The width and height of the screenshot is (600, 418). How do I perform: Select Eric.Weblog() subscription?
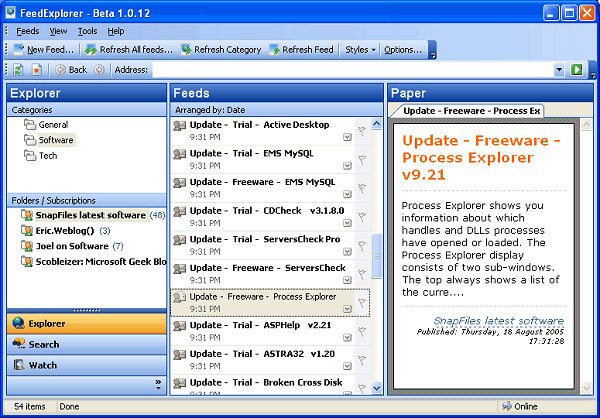66,231
